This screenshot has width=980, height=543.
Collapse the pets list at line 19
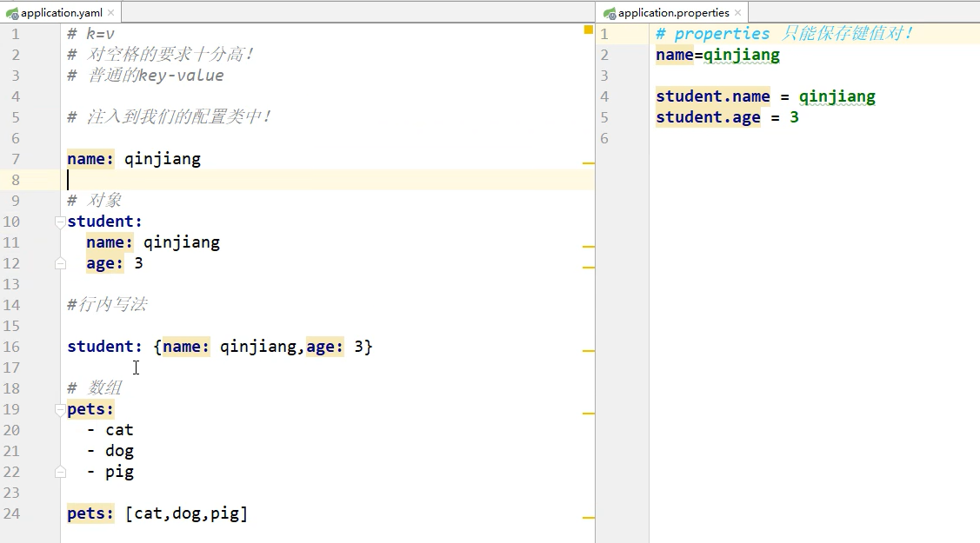(x=60, y=409)
